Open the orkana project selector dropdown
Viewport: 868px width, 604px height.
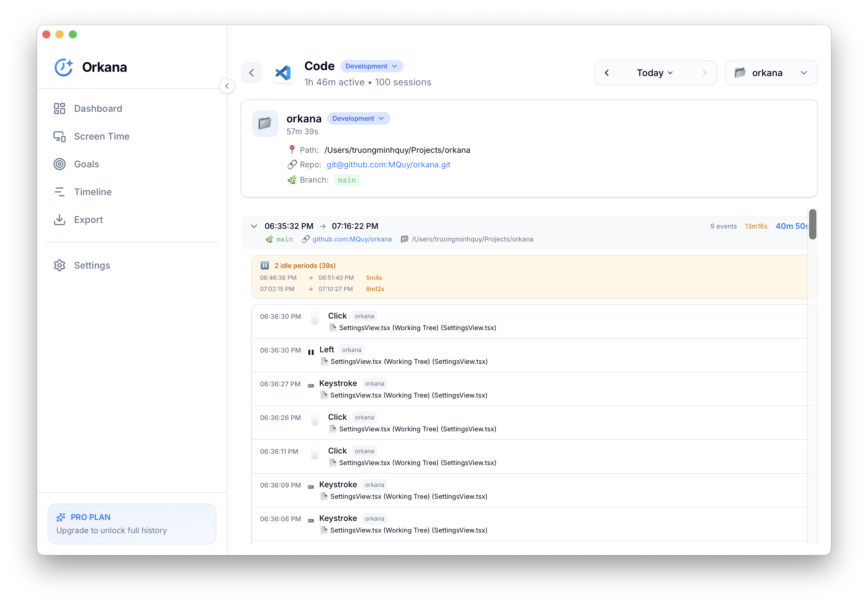771,72
